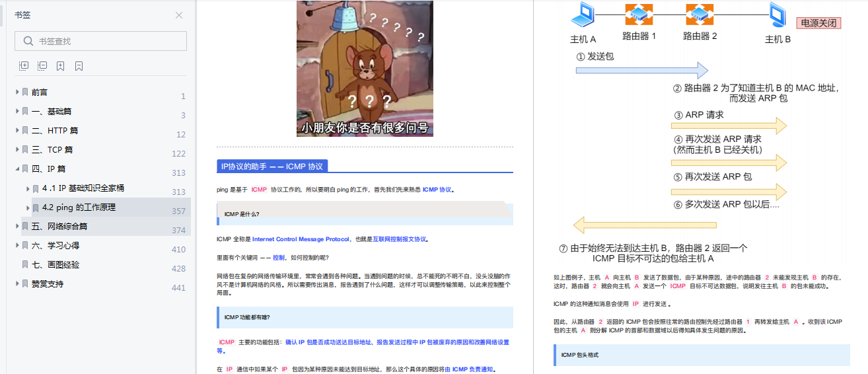Screen dimensions: 868x374
Task: Open the 二、HTTP 篇 chapter
Action: pyautogui.click(x=55, y=130)
